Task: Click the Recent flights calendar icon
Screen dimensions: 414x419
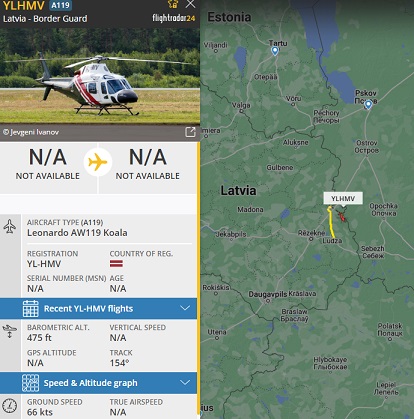Action: coord(31,308)
